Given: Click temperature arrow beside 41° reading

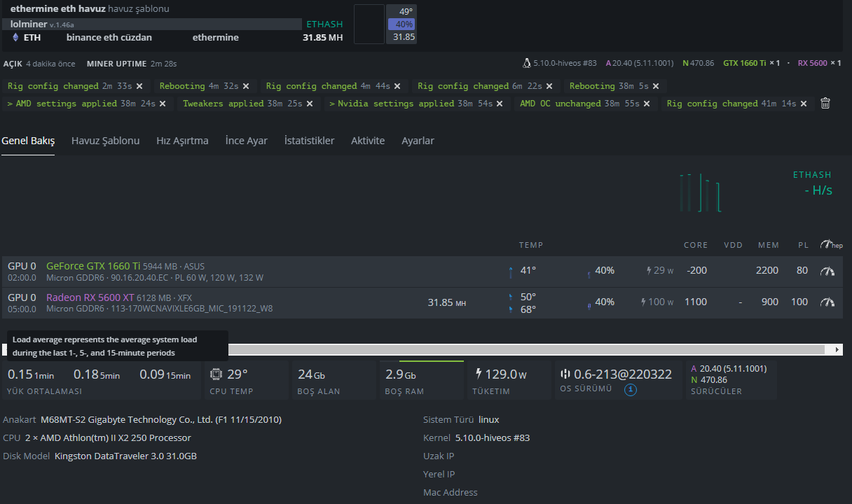Looking at the screenshot, I should (510, 272).
